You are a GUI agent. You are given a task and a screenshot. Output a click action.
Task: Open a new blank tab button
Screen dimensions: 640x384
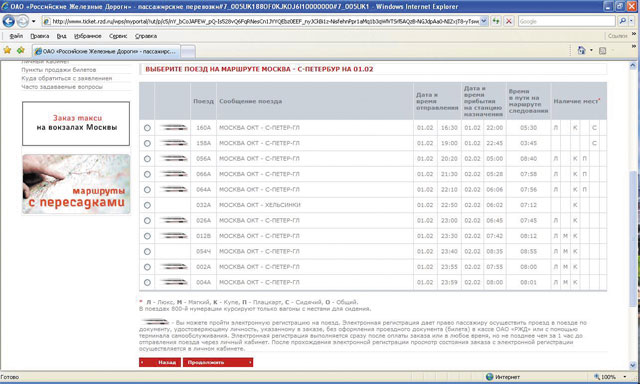[x=188, y=51]
